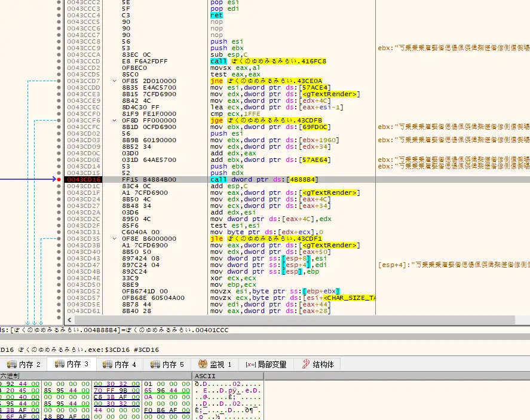
Task: Set a breakpoint on row 0043CCF6
Action: point(59,120)
